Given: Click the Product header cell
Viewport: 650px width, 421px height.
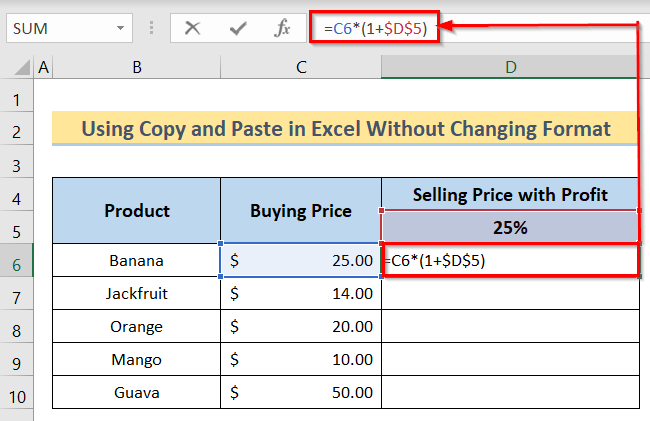Looking at the screenshot, I should [137, 211].
